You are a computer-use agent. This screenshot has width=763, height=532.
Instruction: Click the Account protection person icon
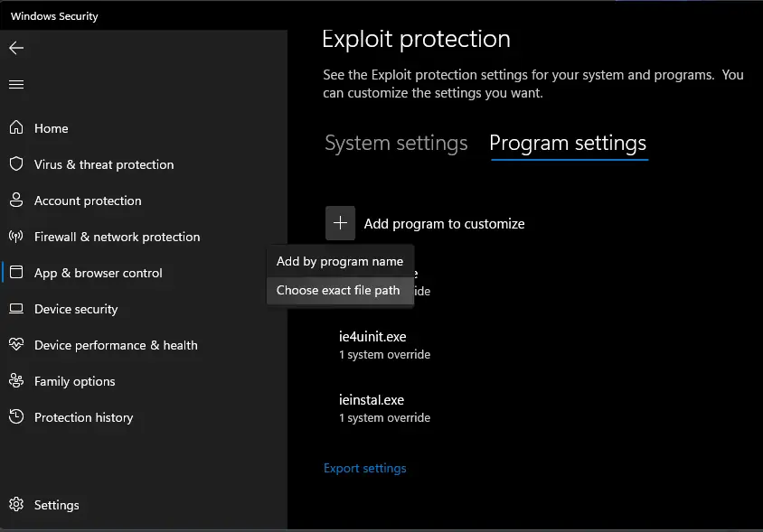tap(16, 200)
